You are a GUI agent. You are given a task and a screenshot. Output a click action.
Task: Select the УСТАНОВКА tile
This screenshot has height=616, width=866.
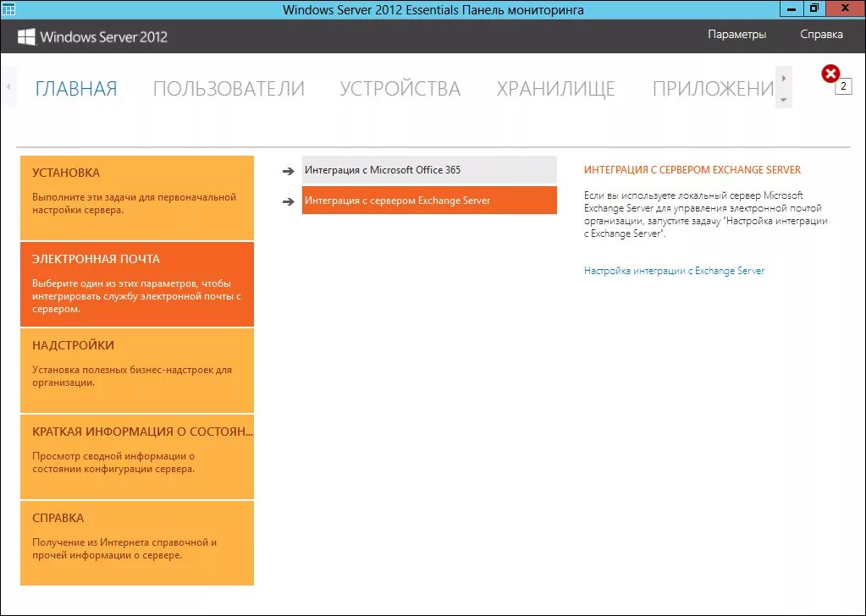[137, 198]
